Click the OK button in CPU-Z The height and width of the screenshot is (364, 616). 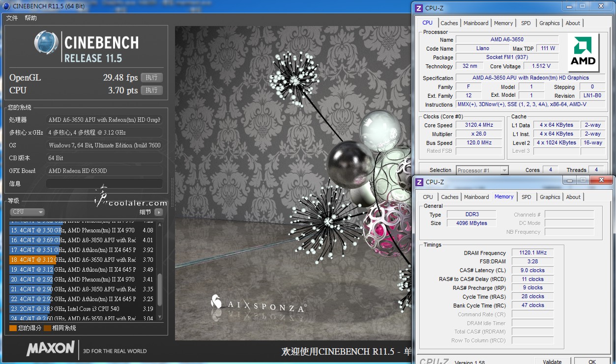coord(592,362)
